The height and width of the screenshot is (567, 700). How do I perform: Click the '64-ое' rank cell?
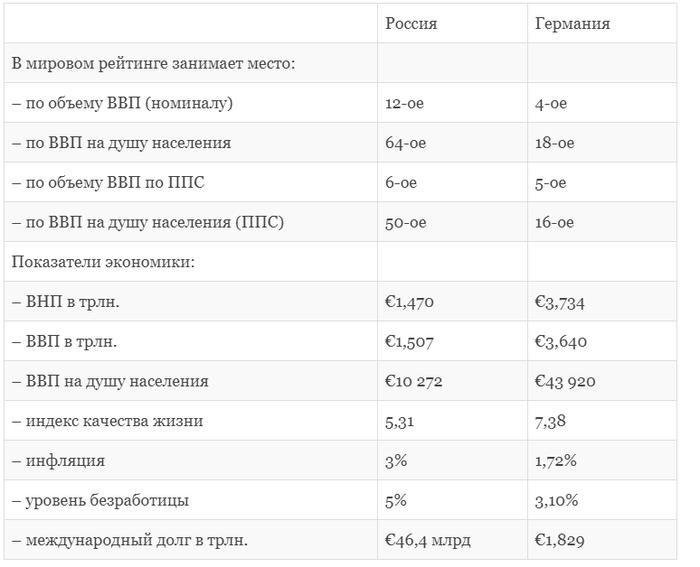point(406,143)
